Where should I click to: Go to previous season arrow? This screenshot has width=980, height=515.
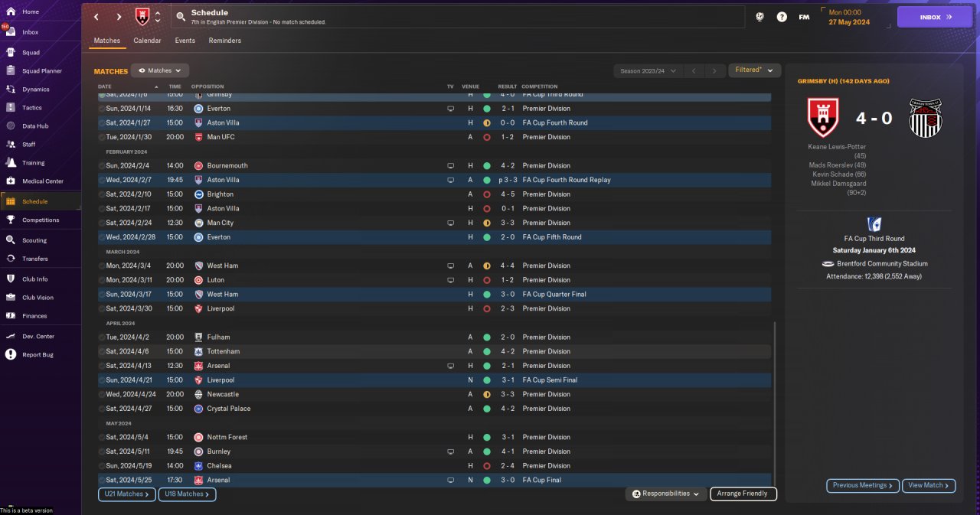click(693, 70)
